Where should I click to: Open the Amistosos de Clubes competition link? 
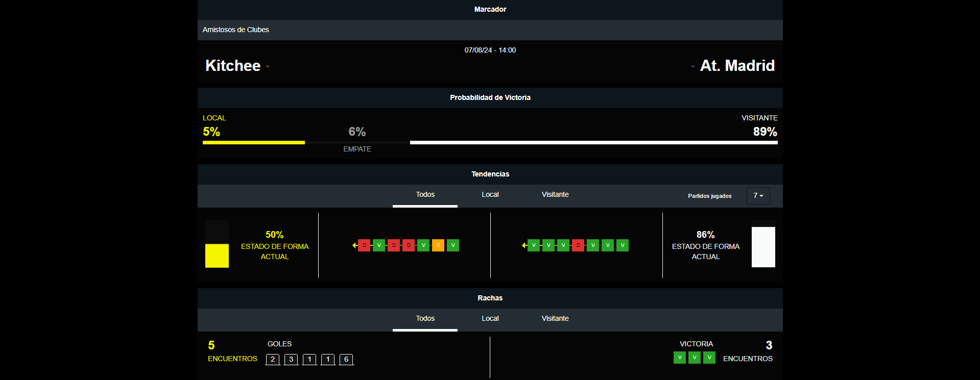[x=236, y=30]
